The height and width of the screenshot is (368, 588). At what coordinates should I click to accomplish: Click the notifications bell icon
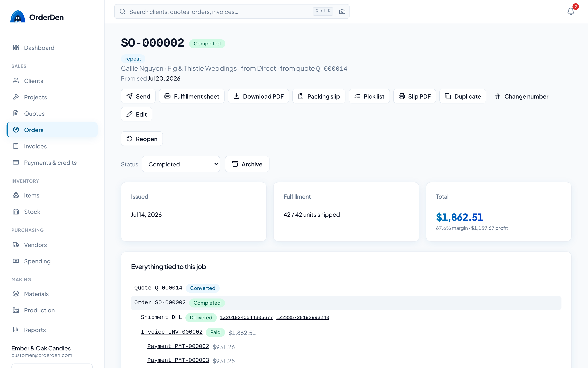point(571,11)
